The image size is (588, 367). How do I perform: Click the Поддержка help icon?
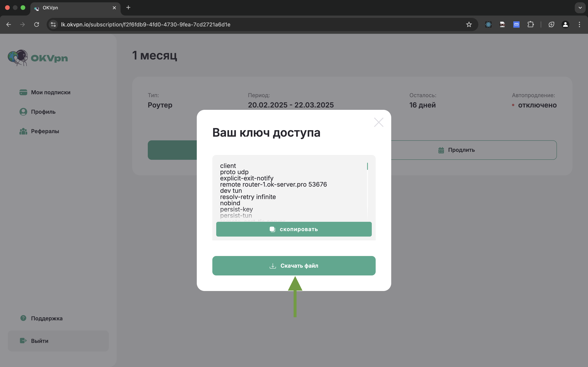click(23, 318)
